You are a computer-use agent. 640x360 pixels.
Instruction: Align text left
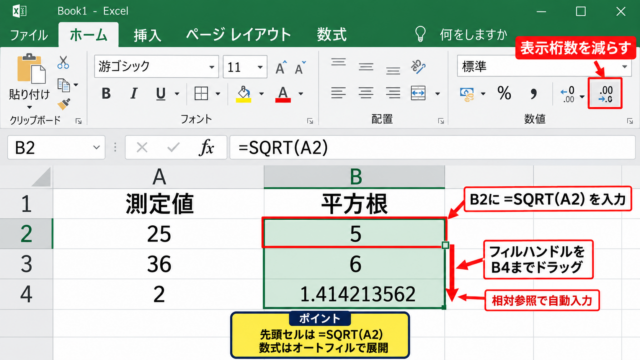pos(338,93)
